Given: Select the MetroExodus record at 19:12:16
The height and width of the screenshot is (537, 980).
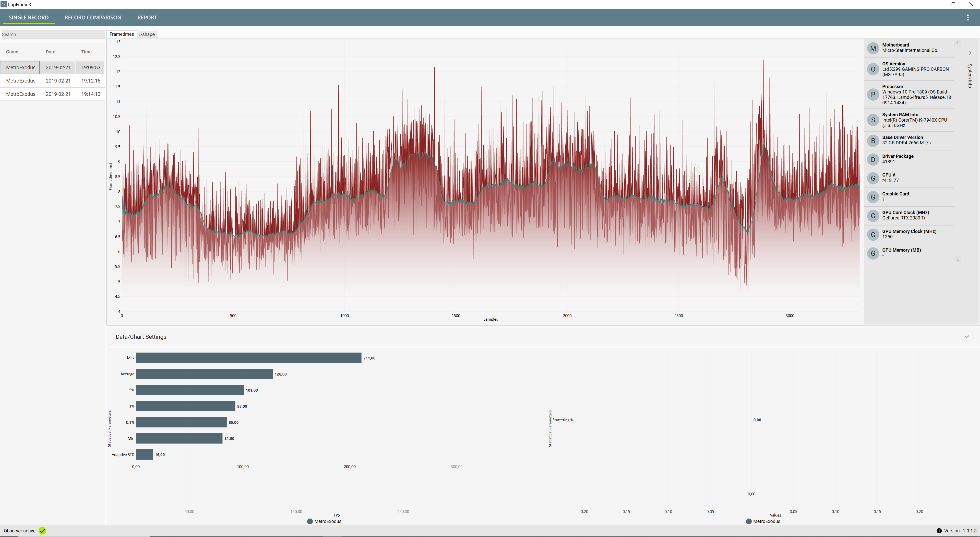Looking at the screenshot, I should 53,81.
